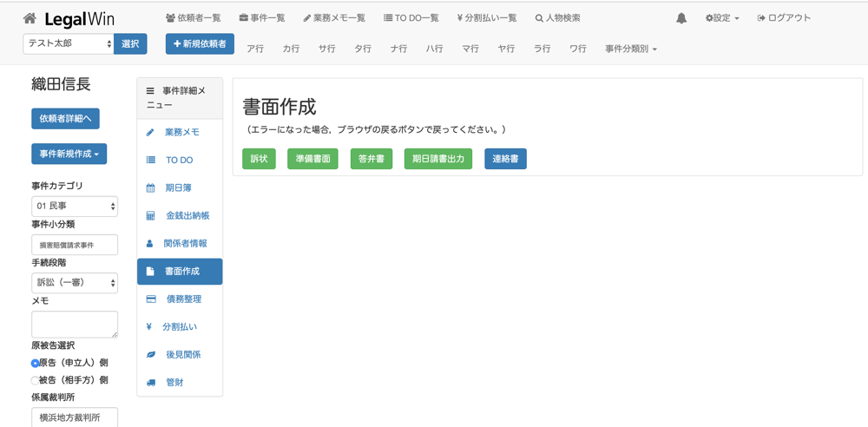This screenshot has height=427, width=868.
Task: Click the メモ text area
Action: coord(75,324)
